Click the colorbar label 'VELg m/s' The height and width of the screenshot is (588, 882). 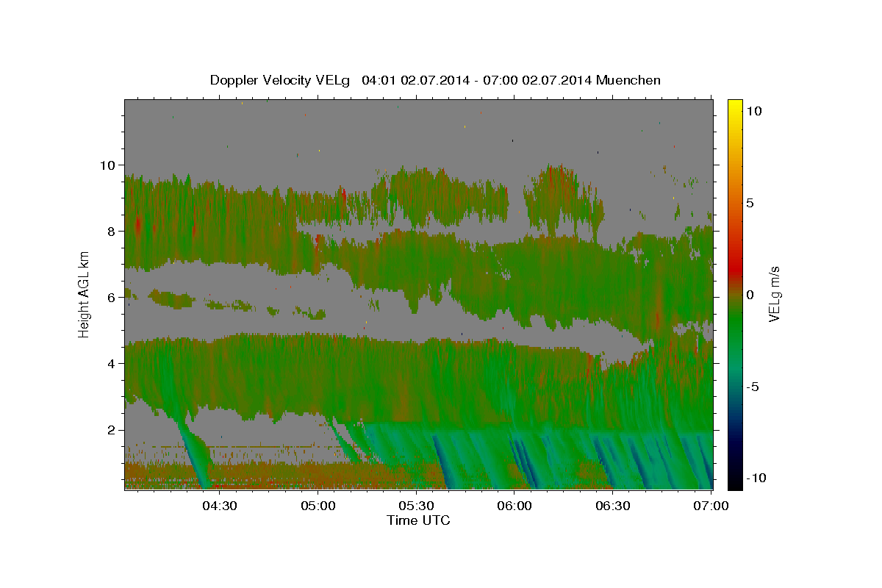(x=774, y=294)
